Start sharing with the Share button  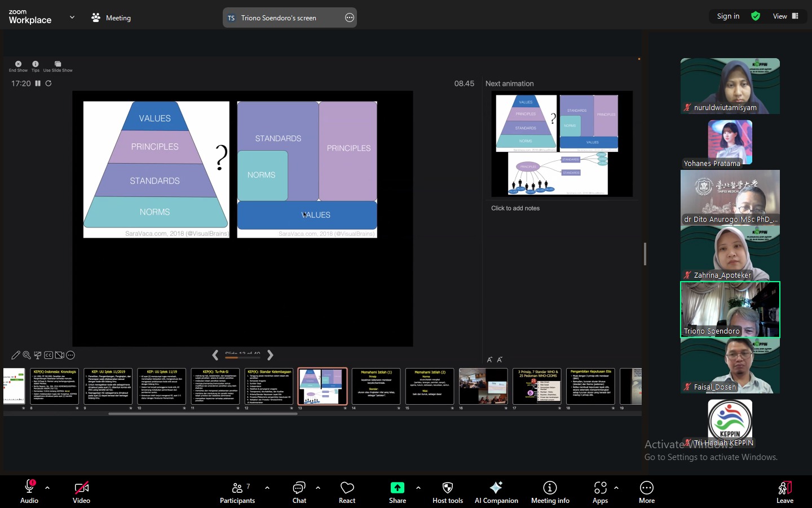click(x=398, y=491)
